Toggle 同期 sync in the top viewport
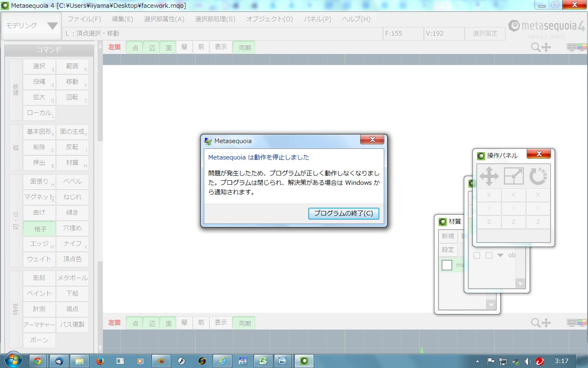The height and width of the screenshot is (368, 588). click(x=245, y=47)
